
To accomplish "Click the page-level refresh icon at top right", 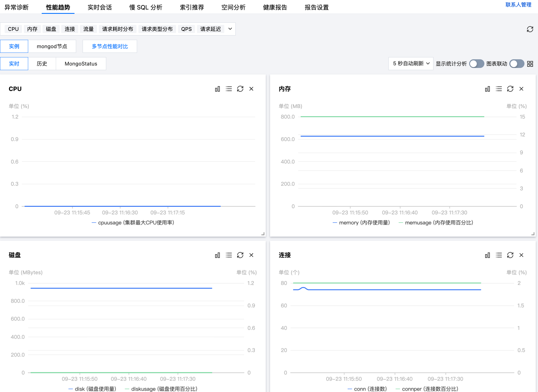I will click(530, 29).
